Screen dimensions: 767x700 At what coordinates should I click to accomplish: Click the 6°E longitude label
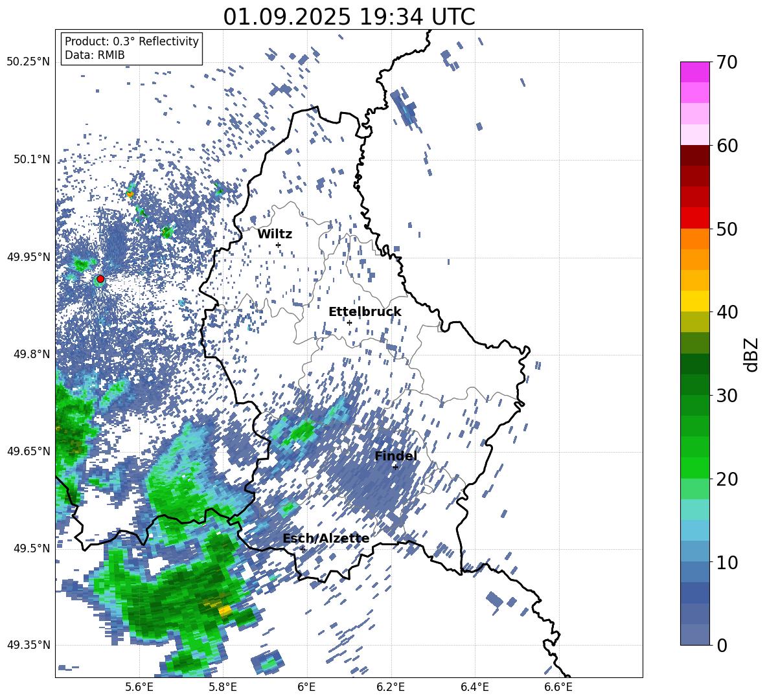(306, 687)
